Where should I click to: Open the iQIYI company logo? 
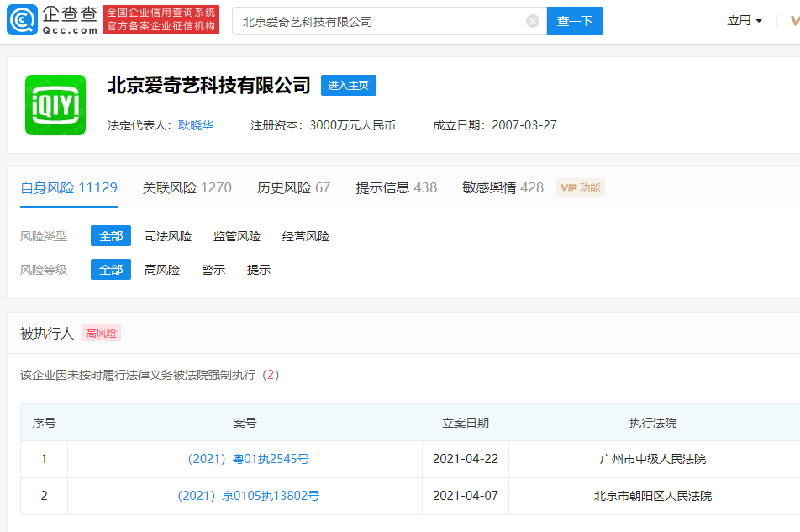tap(55, 105)
